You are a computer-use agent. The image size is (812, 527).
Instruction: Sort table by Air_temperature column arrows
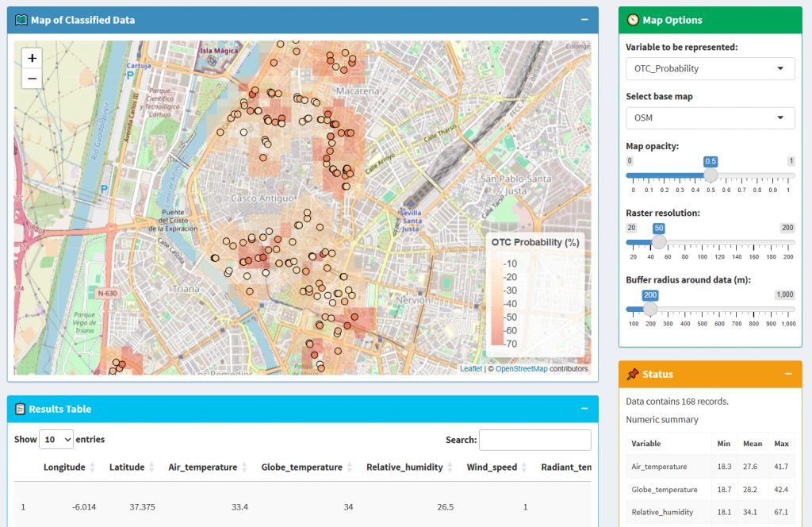pyautogui.click(x=244, y=467)
